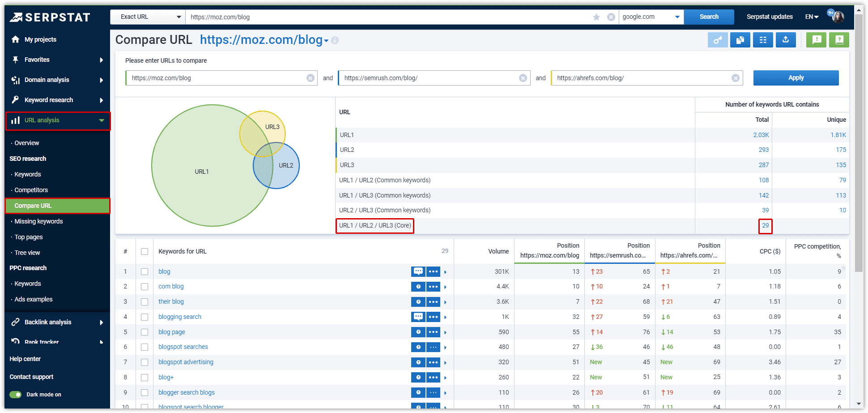868x413 pixels.
Task: Expand the Domain analysis sidebar menu
Action: click(x=57, y=80)
